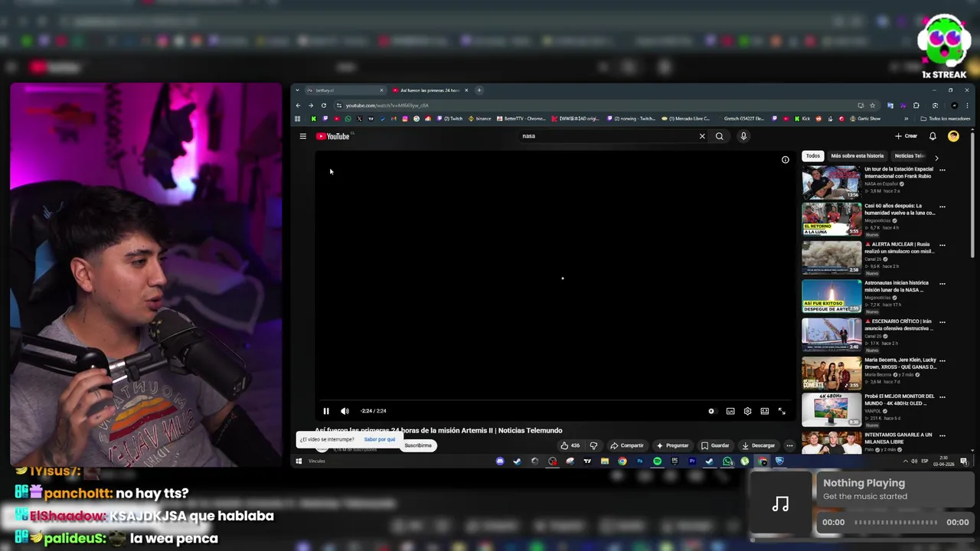Switch to theater mode in player
Screen dimensions: 980x551
pos(764,411)
